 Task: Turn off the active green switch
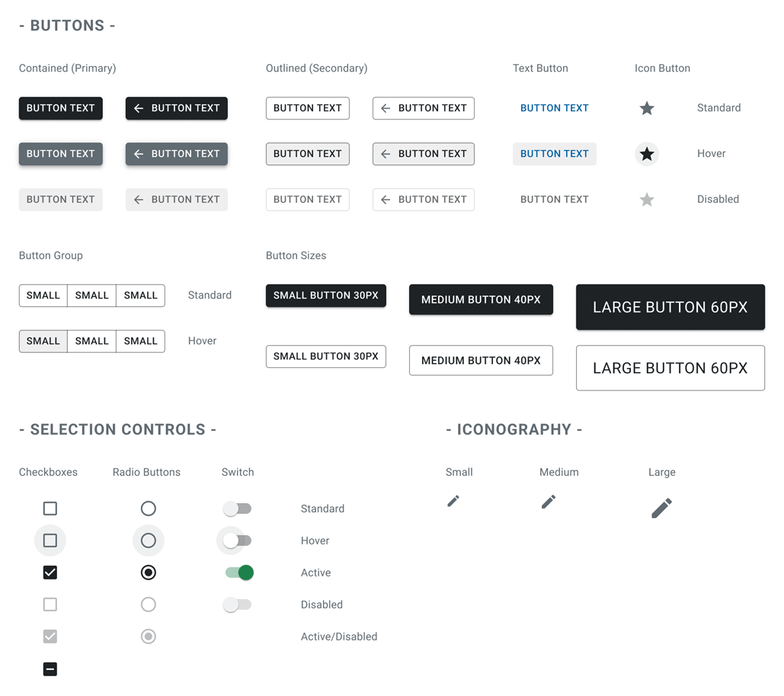pos(239,573)
